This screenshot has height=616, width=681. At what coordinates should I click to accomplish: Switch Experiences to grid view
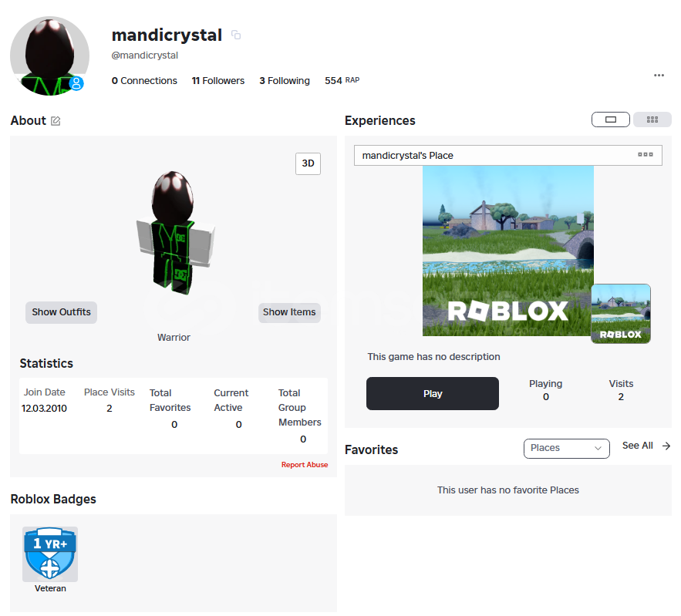click(x=652, y=119)
